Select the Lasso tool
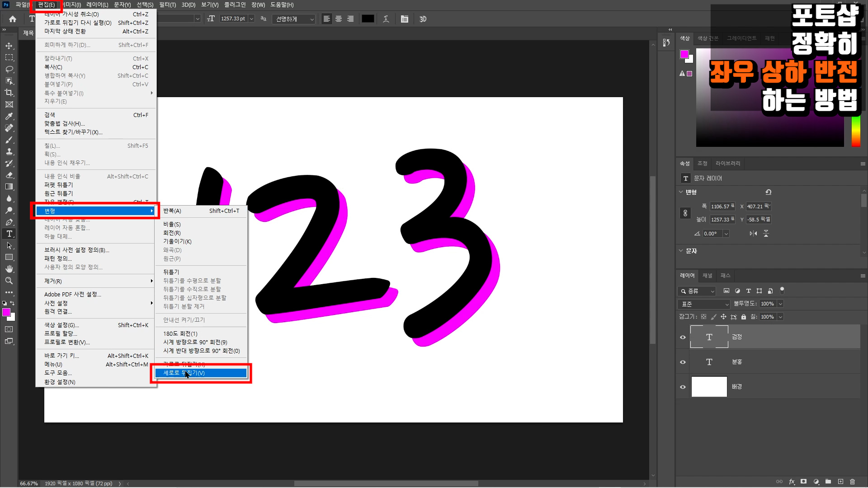The width and height of the screenshot is (868, 488). pyautogui.click(x=9, y=69)
